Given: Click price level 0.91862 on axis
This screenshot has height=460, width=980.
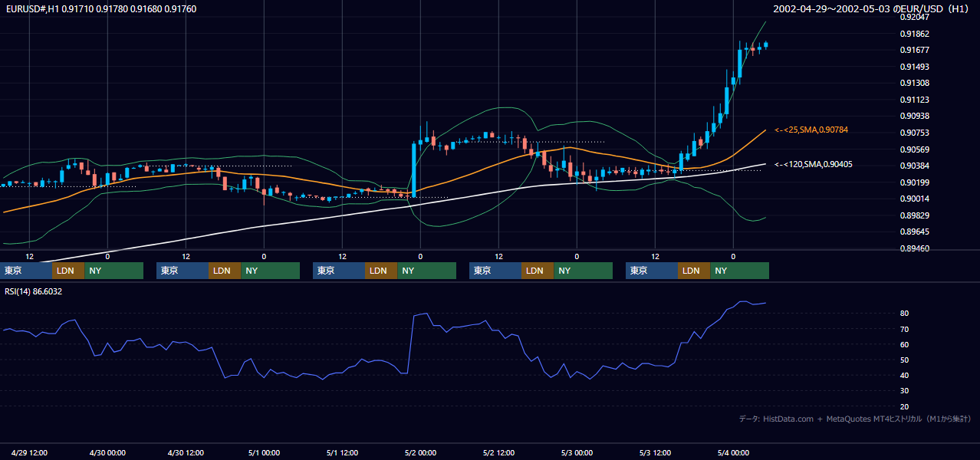Looking at the screenshot, I should click(x=915, y=34).
